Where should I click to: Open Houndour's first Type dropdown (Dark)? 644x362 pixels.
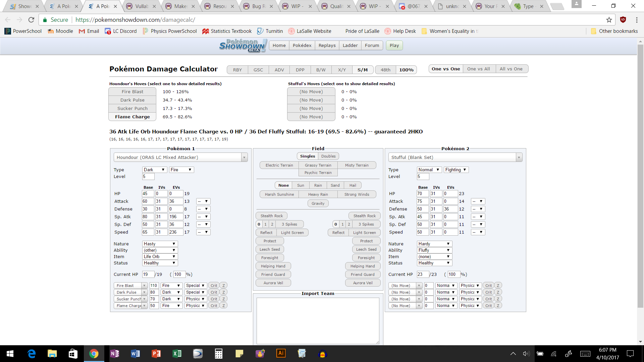pyautogui.click(x=154, y=170)
